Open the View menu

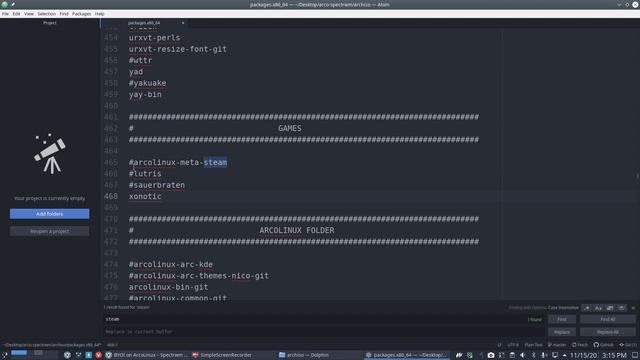point(29,14)
